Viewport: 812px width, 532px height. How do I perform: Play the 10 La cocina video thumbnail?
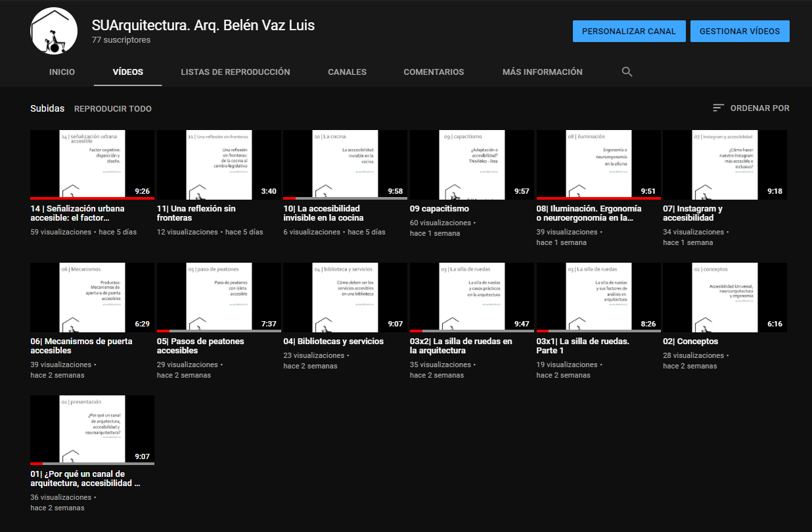pos(345,164)
